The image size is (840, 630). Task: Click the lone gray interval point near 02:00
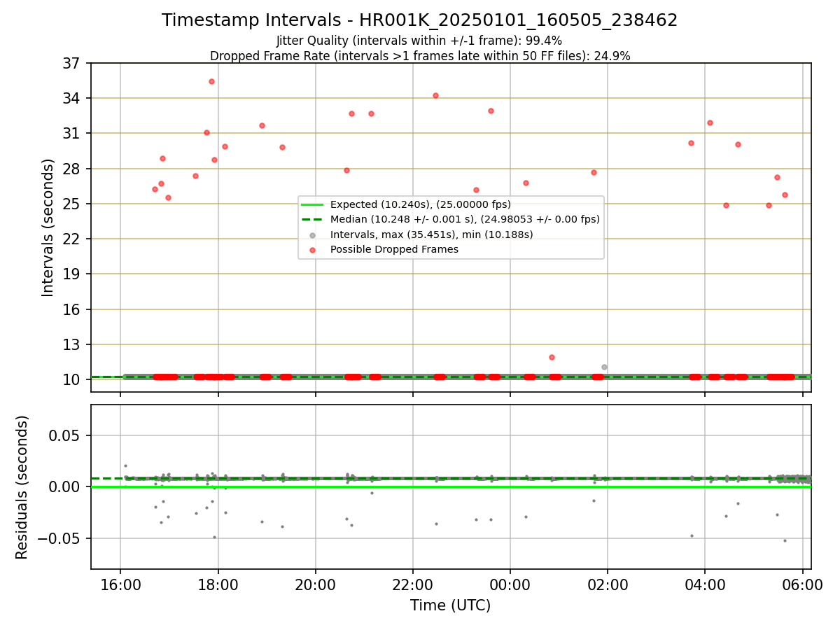604,367
